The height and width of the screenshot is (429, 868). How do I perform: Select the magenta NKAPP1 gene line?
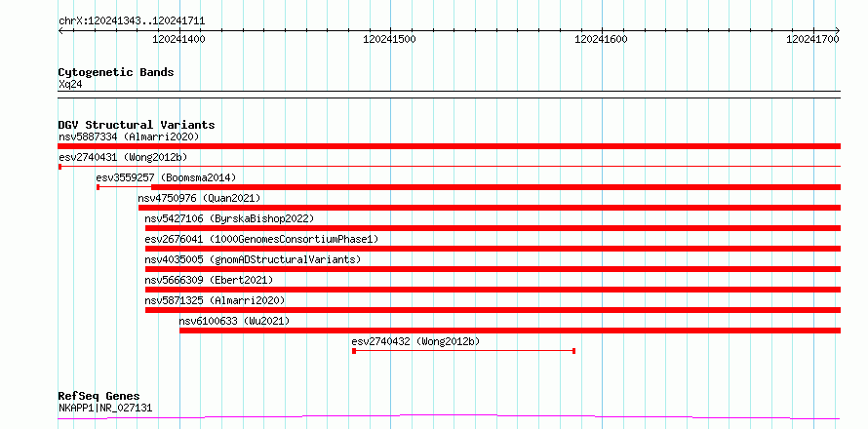pos(449,416)
